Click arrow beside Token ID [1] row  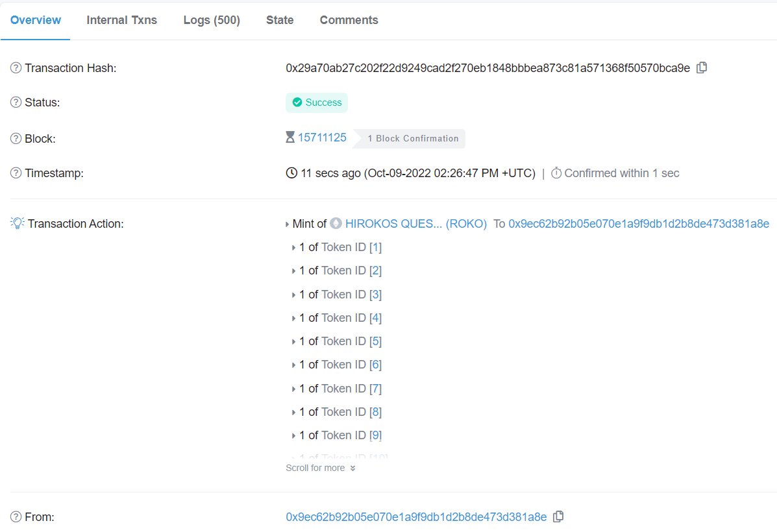click(x=294, y=248)
